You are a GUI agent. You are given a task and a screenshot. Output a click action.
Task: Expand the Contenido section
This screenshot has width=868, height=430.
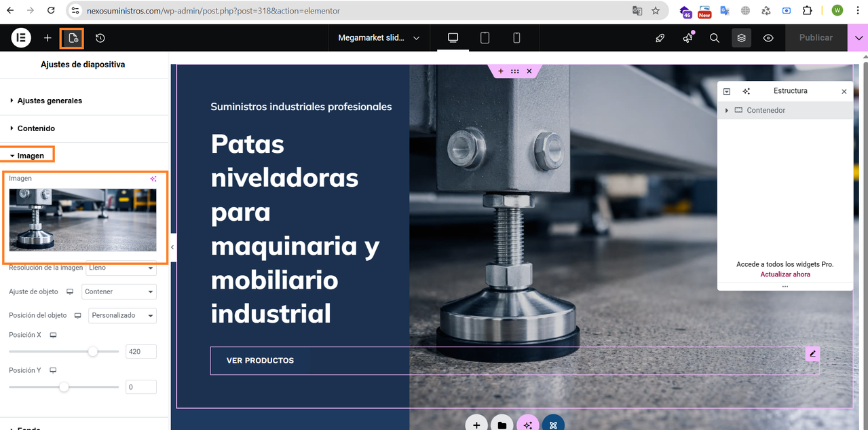pos(84,128)
